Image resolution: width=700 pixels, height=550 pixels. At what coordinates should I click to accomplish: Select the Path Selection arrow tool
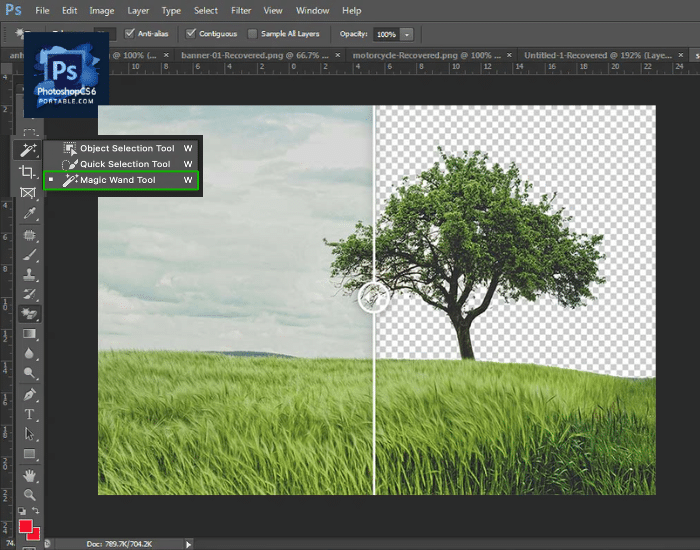point(29,434)
